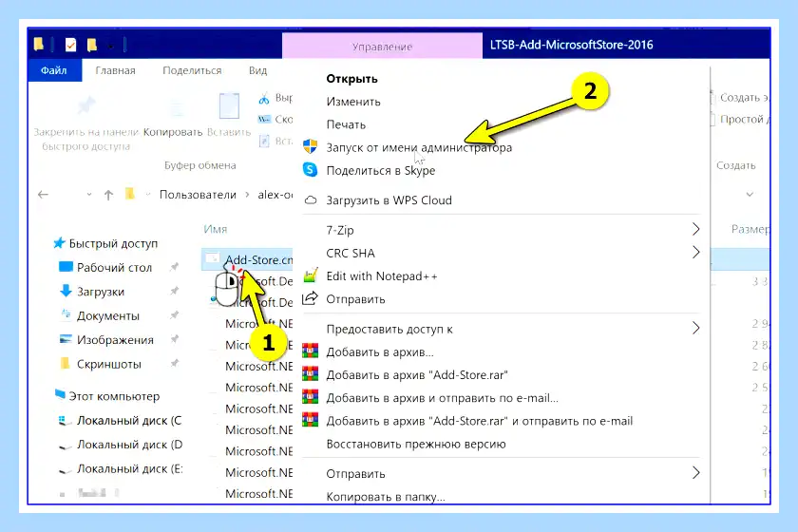Image resolution: width=798 pixels, height=532 pixels.
Task: Click the Notepad++ icon
Action: tap(311, 275)
